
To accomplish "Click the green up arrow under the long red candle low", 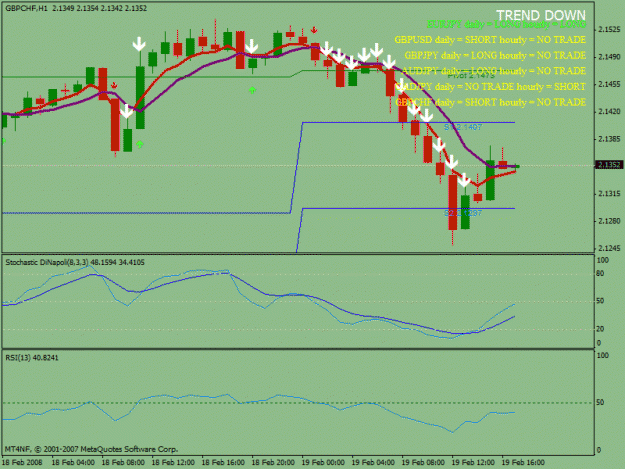I will click(x=140, y=144).
